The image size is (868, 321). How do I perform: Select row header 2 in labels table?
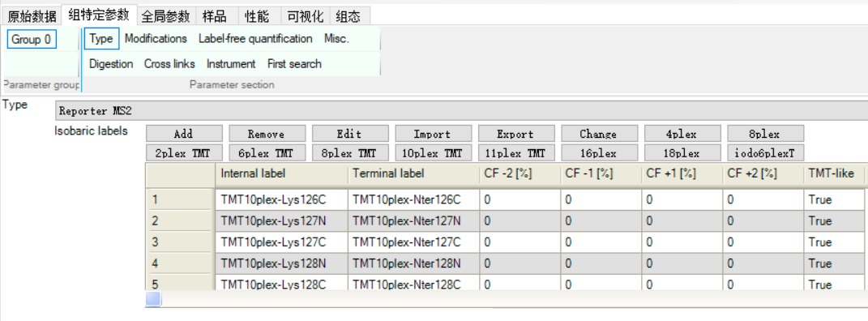coord(181,221)
